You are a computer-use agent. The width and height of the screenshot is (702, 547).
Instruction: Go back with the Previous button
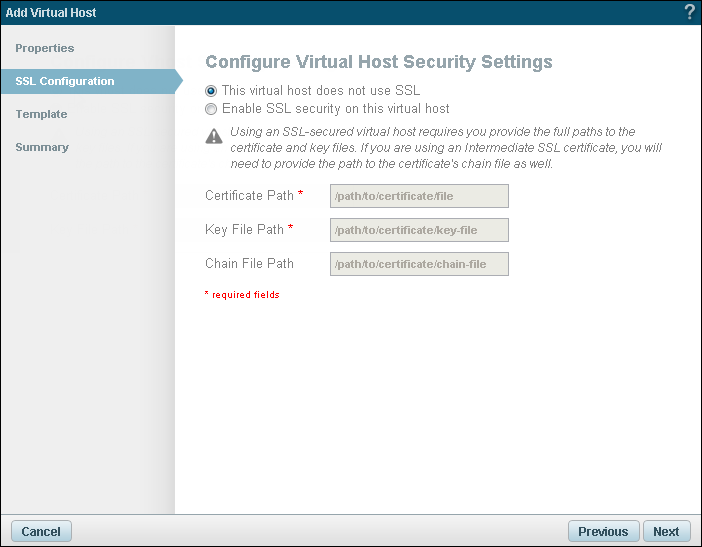pos(603,531)
